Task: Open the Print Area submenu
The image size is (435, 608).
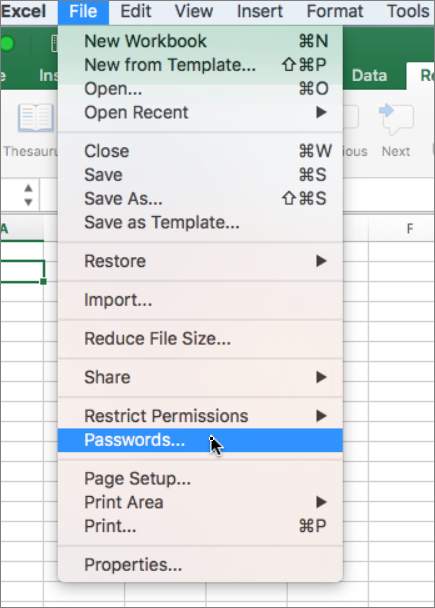Action: [x=200, y=502]
